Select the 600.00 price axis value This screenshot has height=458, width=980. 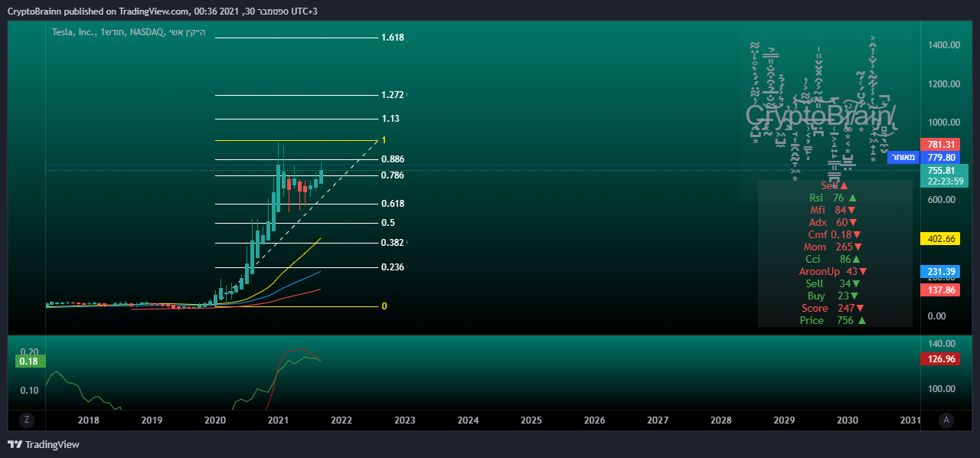pyautogui.click(x=942, y=200)
